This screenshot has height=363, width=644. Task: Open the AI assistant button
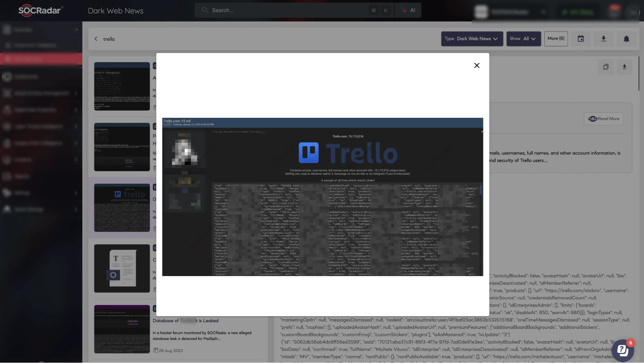tap(407, 10)
